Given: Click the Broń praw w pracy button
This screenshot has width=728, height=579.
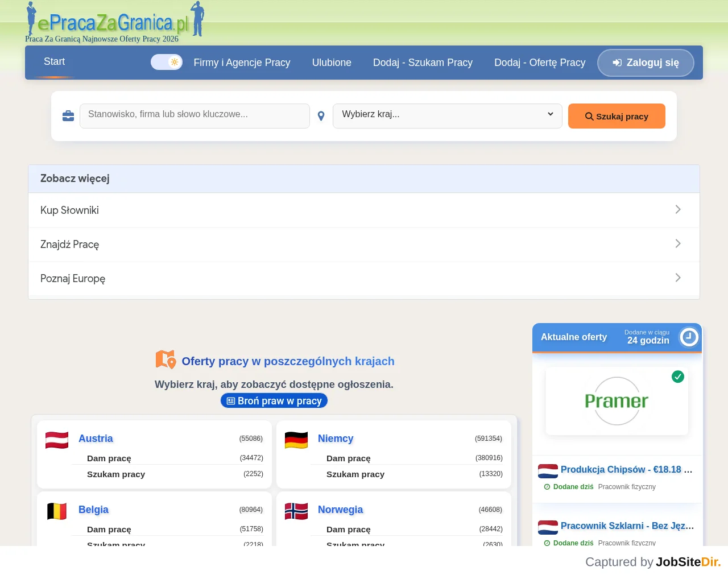Looking at the screenshot, I should (x=274, y=401).
